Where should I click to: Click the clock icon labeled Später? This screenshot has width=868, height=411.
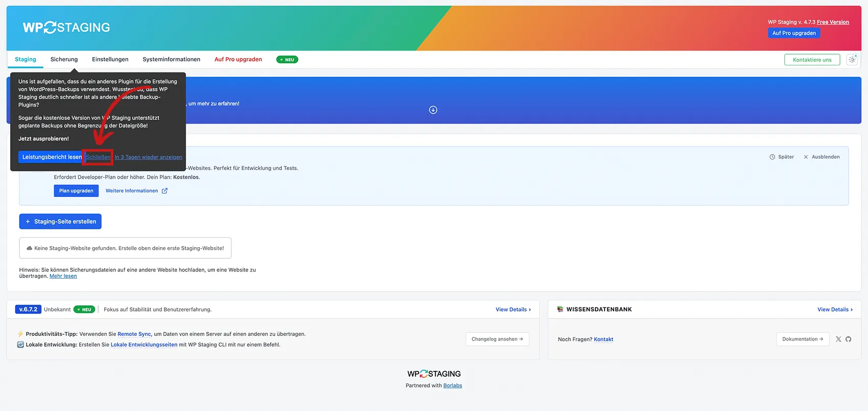(x=772, y=157)
